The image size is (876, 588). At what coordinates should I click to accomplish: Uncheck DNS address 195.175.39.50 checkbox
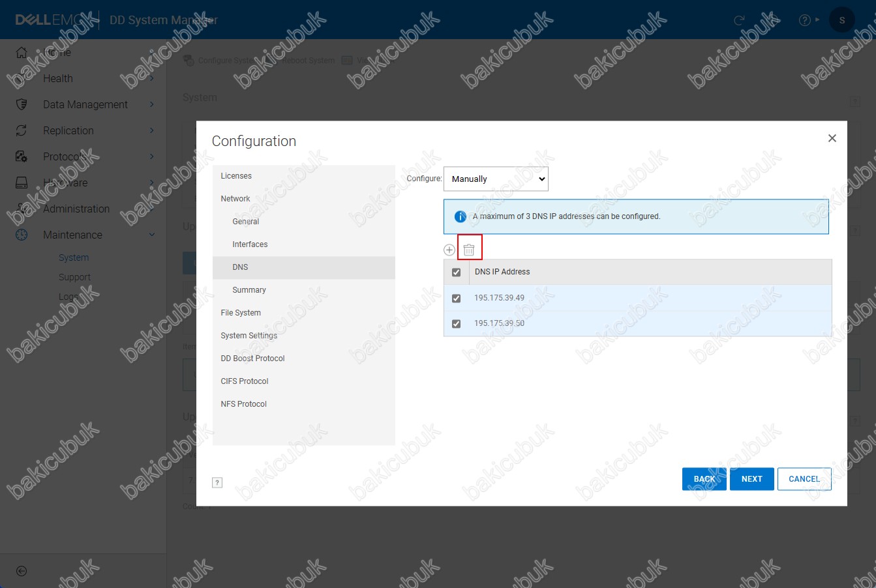pyautogui.click(x=456, y=324)
